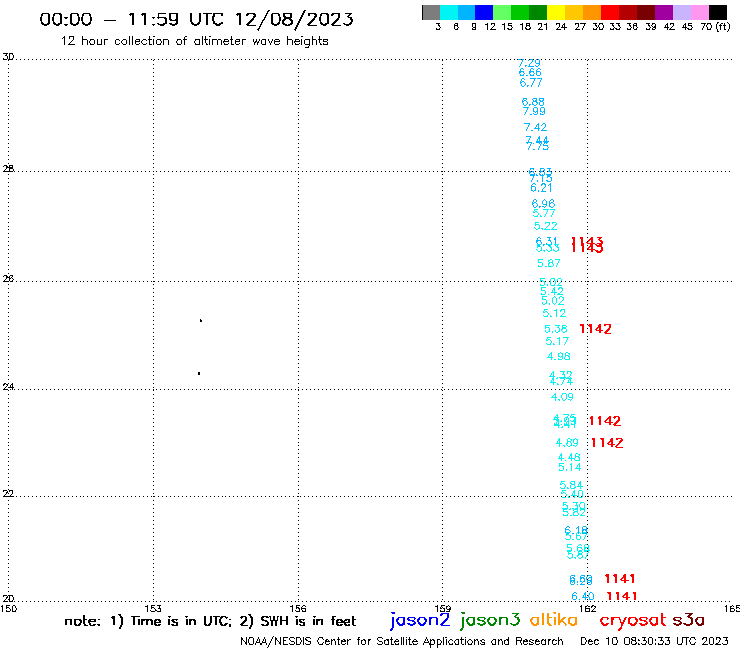740x650 pixels.
Task: Click the 5.12 wave height reading
Action: (x=554, y=313)
